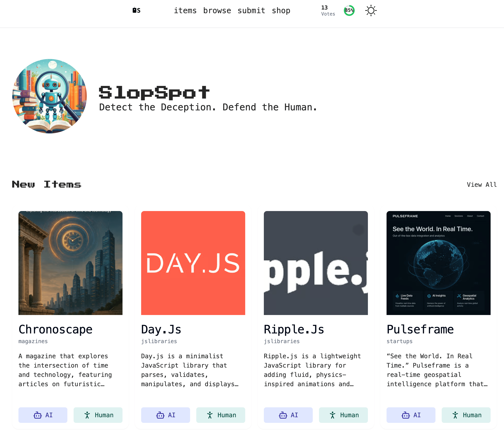The width and height of the screenshot is (504, 431).
Task: Click the person icon on Day.Js's Human badge
Action: pos(209,415)
